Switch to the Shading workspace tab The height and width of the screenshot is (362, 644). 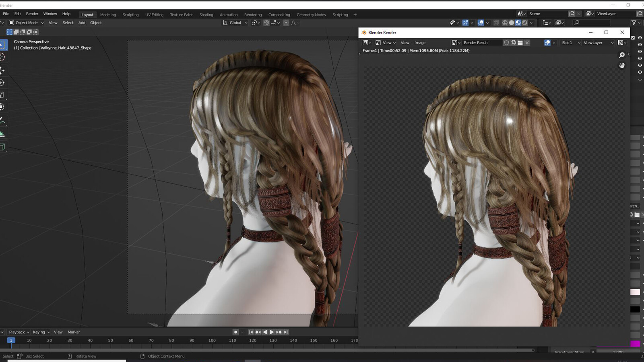[206, 15]
